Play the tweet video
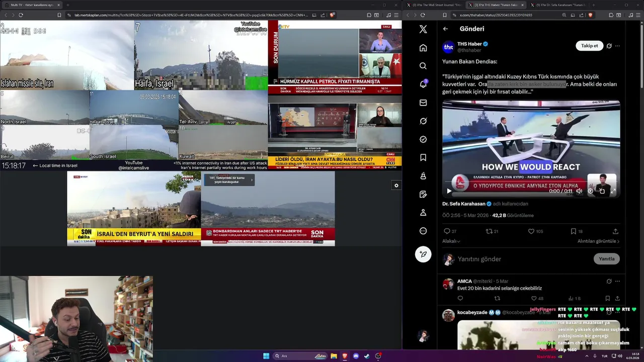 pyautogui.click(x=449, y=191)
